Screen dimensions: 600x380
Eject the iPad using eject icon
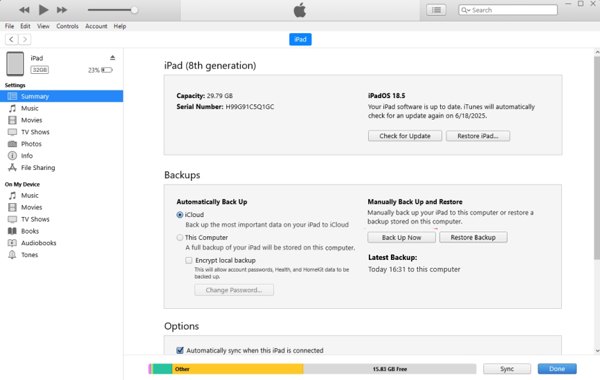tap(112, 58)
